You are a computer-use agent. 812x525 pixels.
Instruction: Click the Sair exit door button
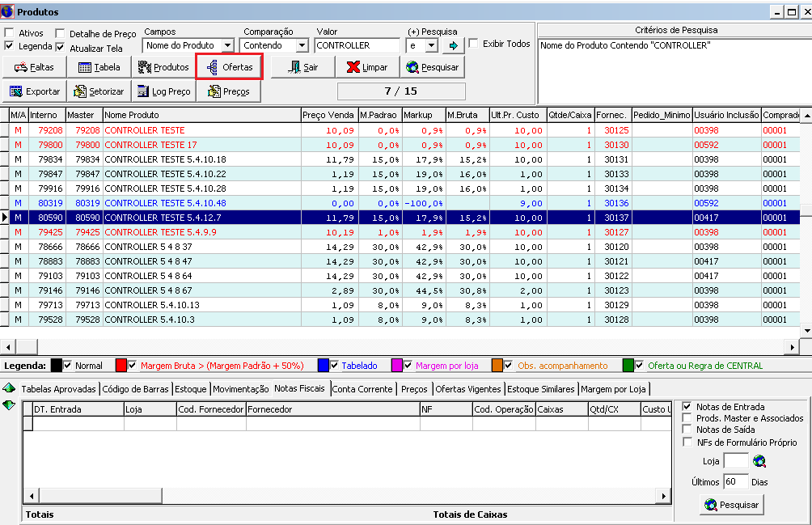click(x=302, y=68)
